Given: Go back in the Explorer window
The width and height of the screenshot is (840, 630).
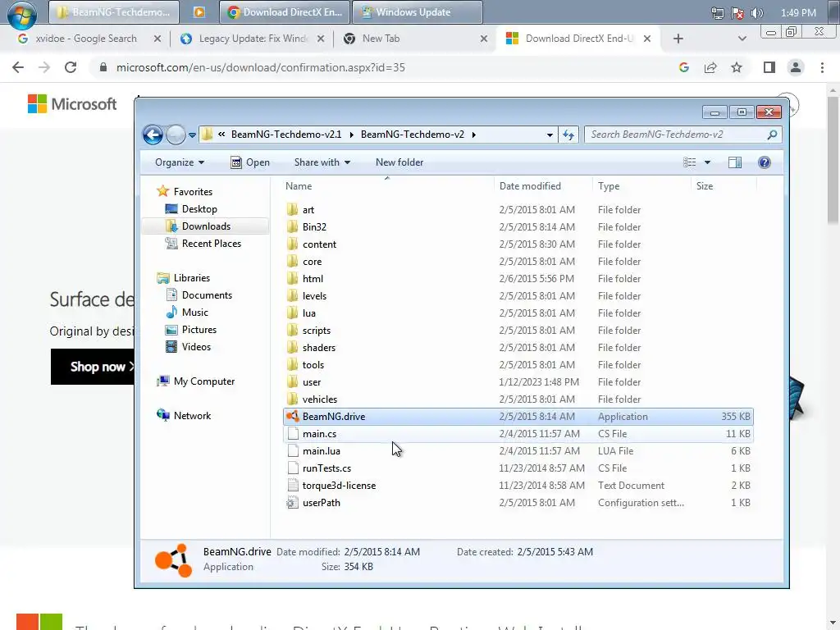Looking at the screenshot, I should click(153, 135).
